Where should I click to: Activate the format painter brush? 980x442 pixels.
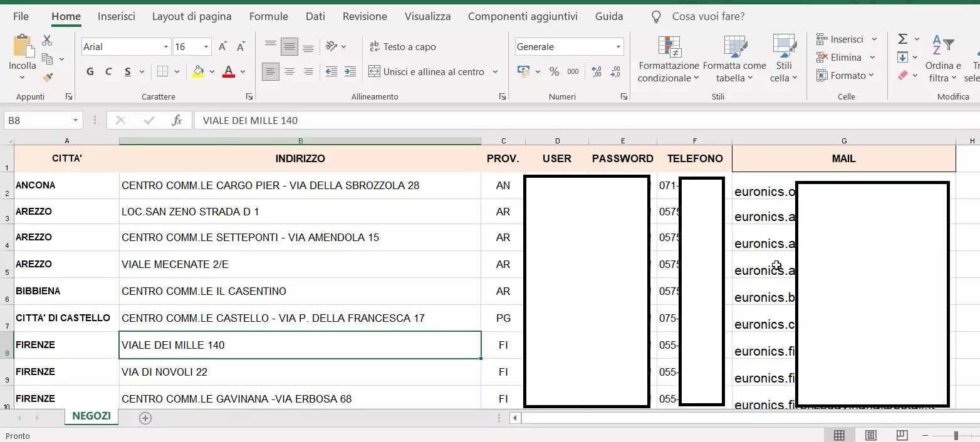[46, 76]
